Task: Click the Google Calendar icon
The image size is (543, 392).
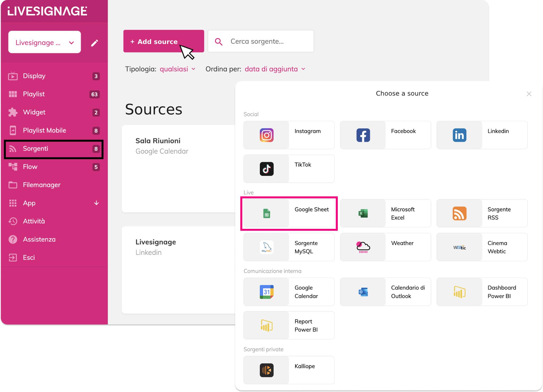Action: (266, 292)
